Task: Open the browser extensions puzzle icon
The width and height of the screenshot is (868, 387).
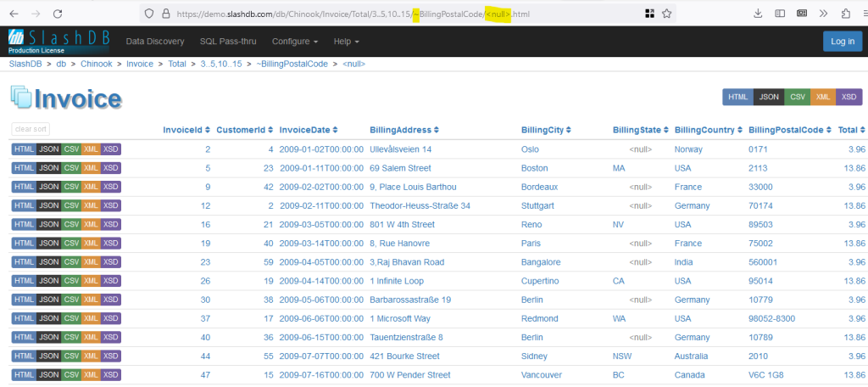Action: click(x=845, y=14)
